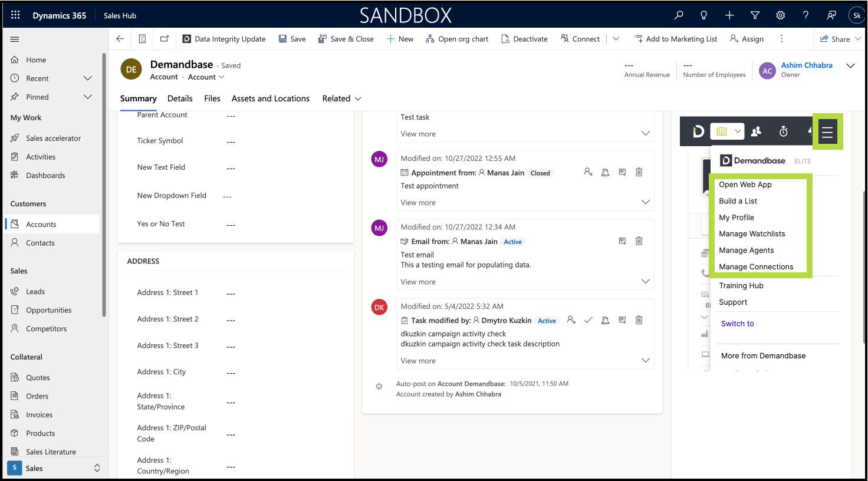Collapse the left navigation hamburger

pyautogui.click(x=15, y=39)
